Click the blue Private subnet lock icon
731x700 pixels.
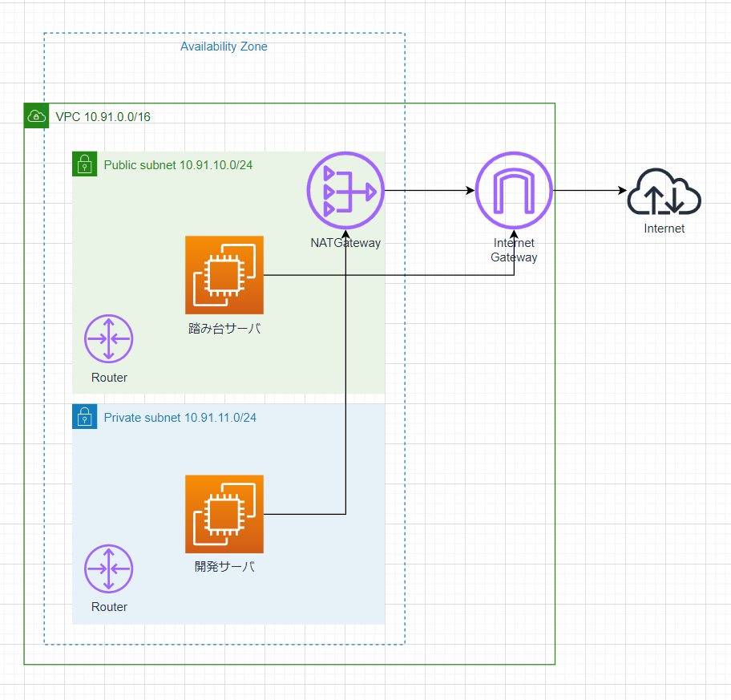click(x=84, y=416)
